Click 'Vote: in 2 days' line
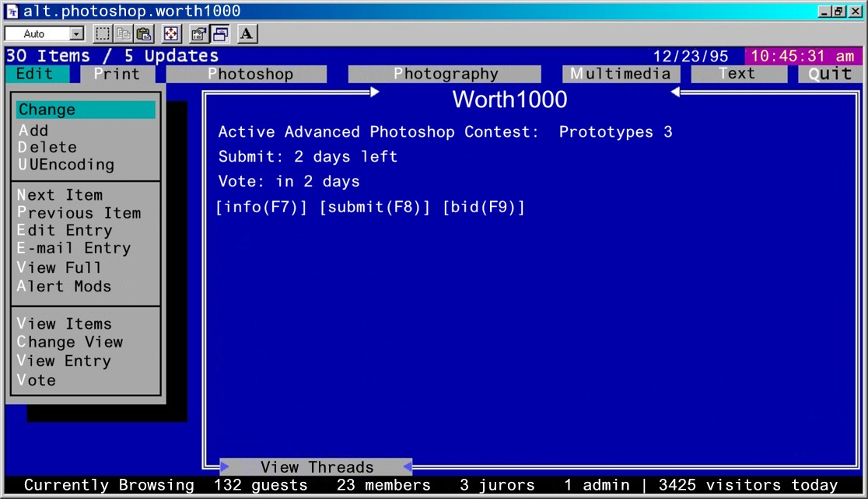Screen dimensions: 868x499 coord(289,181)
